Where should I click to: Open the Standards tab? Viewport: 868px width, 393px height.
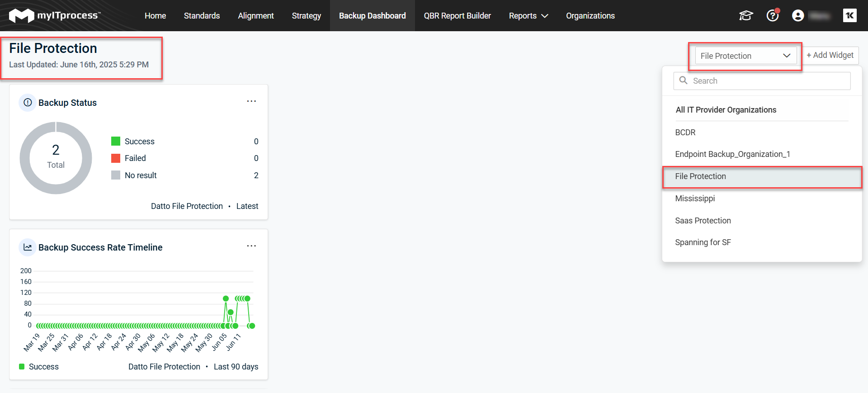click(202, 16)
